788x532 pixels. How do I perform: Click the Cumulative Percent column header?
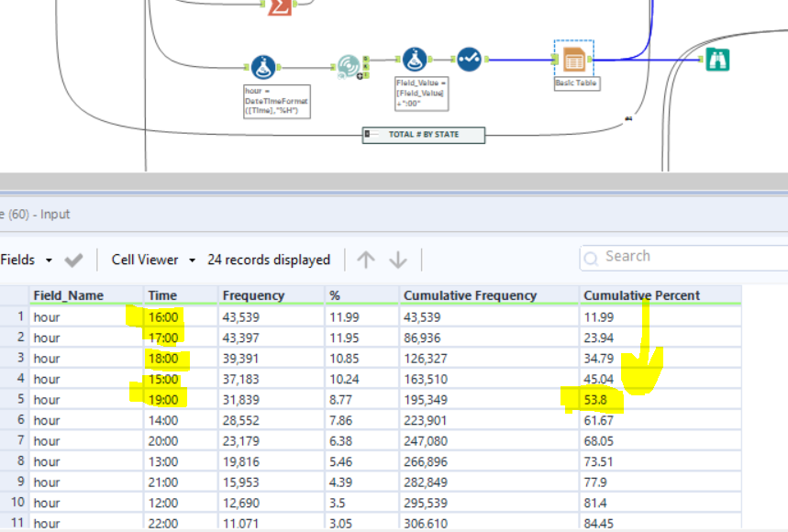[641, 295]
